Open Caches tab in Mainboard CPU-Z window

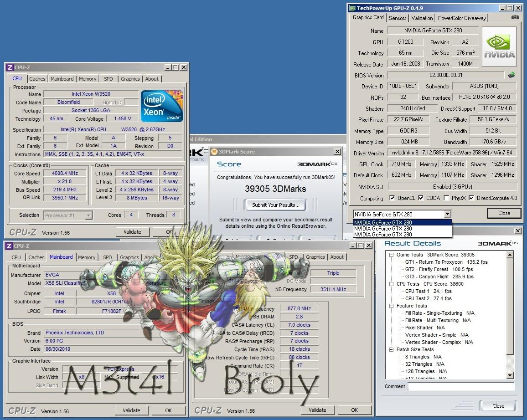tap(36, 257)
